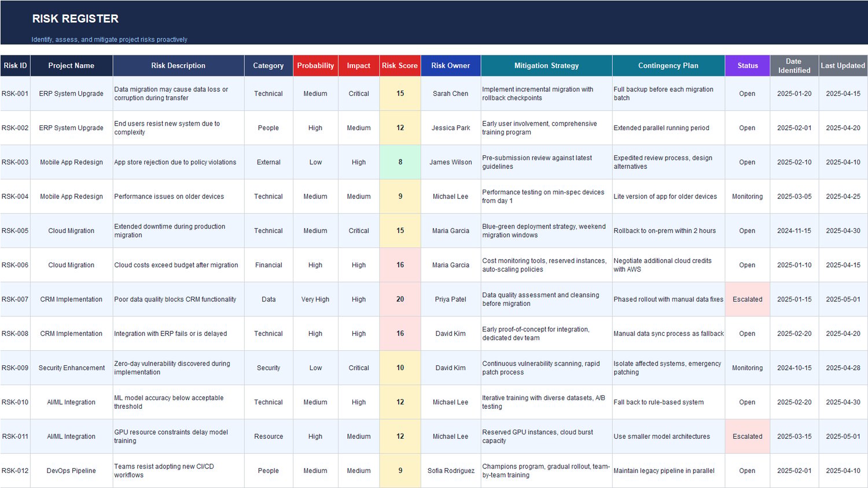The width and height of the screenshot is (868, 488).
Task: Select the Resource category cell
Action: 269,437
